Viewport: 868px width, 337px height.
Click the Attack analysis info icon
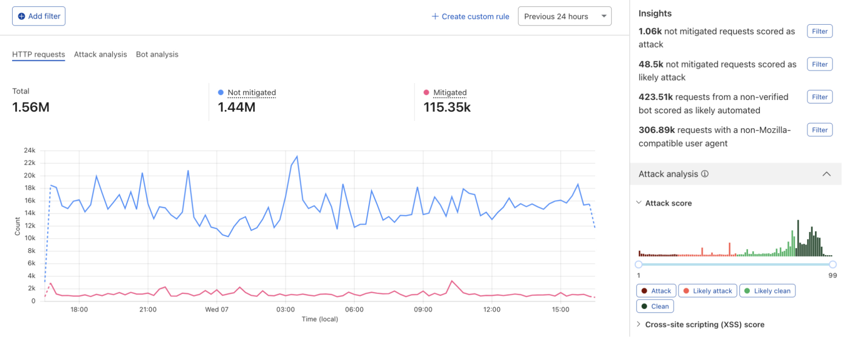[705, 174]
